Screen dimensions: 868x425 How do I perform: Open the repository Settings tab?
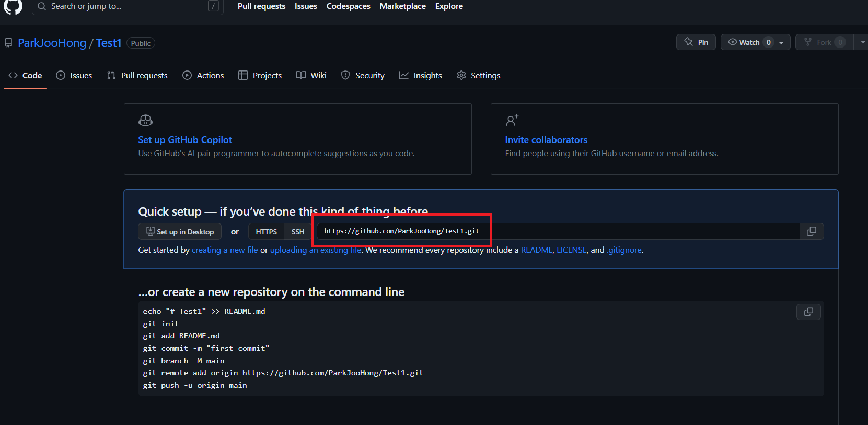479,76
